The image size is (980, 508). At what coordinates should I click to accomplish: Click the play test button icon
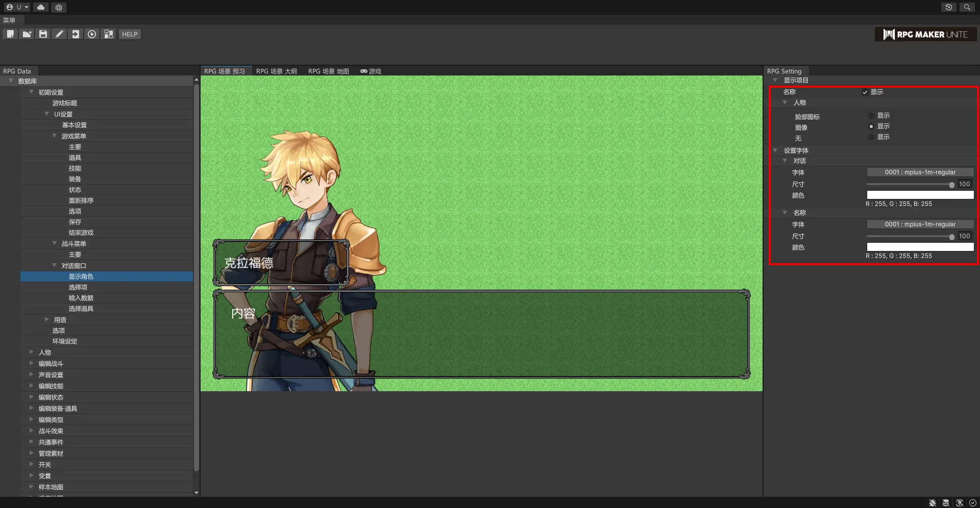pos(92,34)
